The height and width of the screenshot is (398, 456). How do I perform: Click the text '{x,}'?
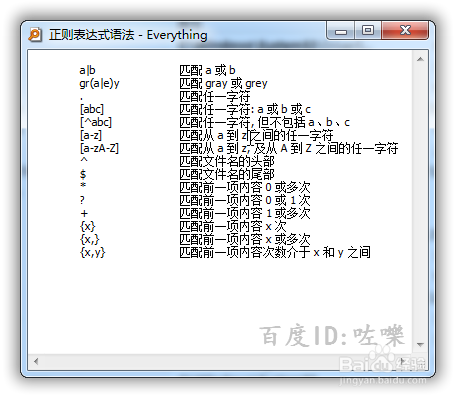point(90,239)
